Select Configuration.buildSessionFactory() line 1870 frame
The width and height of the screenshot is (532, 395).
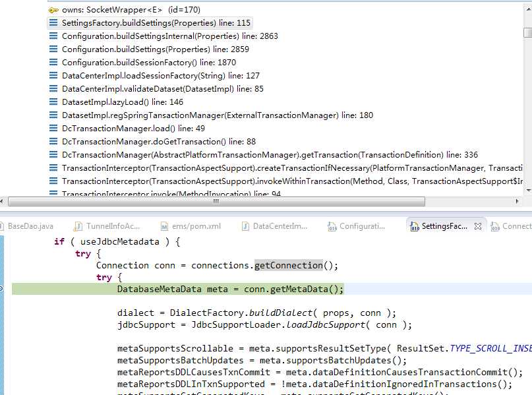coord(149,63)
